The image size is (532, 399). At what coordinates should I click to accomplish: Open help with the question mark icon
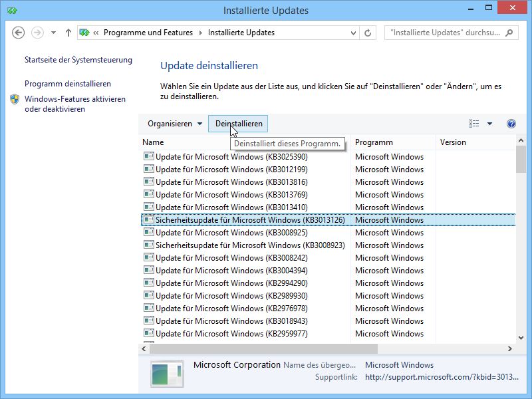[x=511, y=124]
